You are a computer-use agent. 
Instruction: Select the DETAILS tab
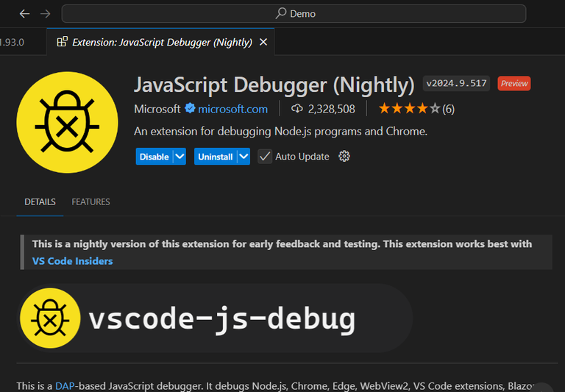(40, 202)
